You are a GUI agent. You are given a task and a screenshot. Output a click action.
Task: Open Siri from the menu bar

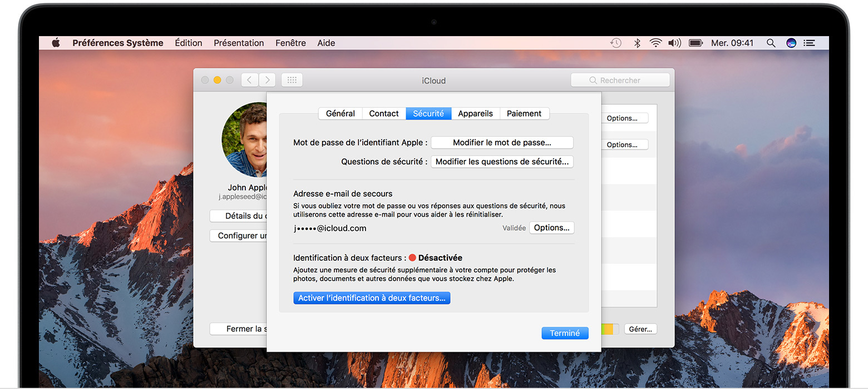tap(791, 43)
